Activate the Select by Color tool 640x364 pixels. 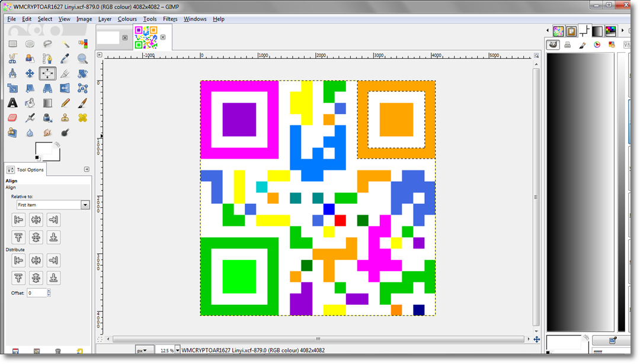click(82, 44)
